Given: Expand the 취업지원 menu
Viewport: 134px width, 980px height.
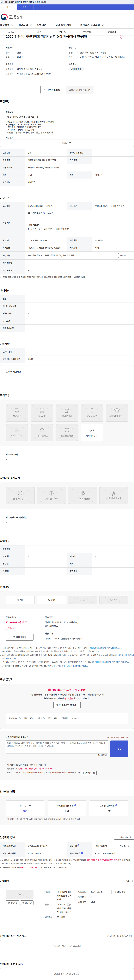Looking at the screenshot, I should point(25,25).
